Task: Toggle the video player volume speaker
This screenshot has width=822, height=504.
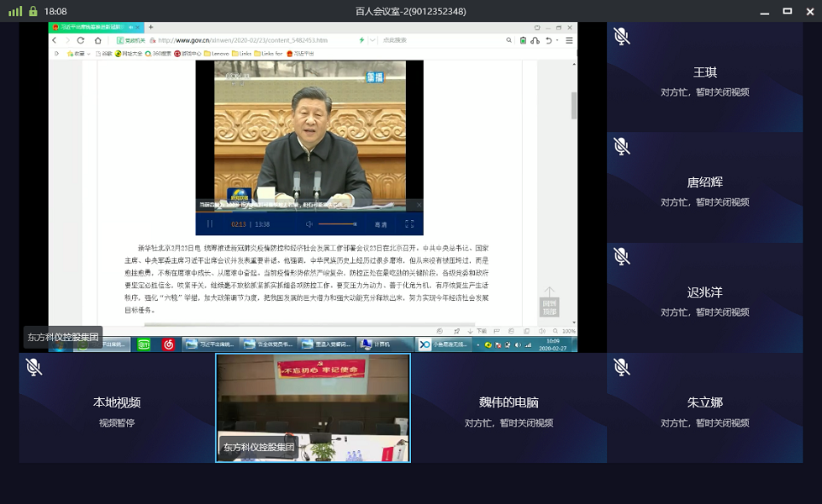Action: pyautogui.click(x=309, y=224)
